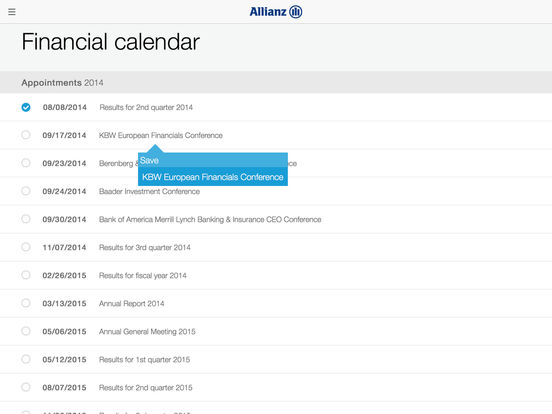This screenshot has height=414, width=552.
Task: Open Results for 1st quarter 2015 entry
Action: point(144,360)
